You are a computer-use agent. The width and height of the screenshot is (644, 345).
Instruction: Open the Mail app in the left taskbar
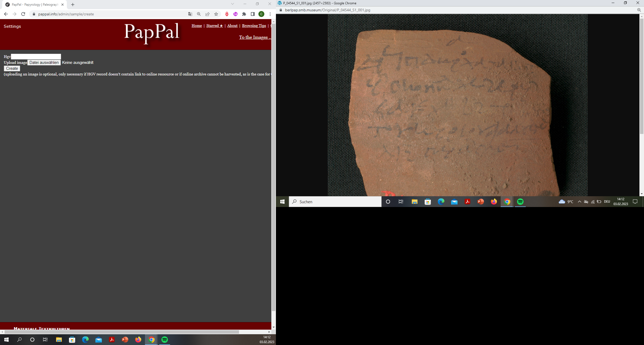coord(98,340)
